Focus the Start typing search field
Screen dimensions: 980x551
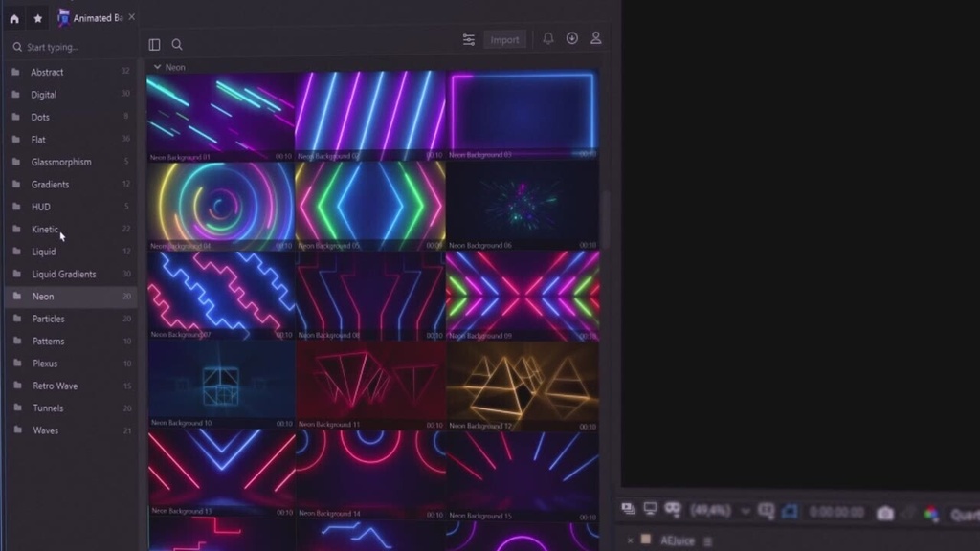pos(72,47)
